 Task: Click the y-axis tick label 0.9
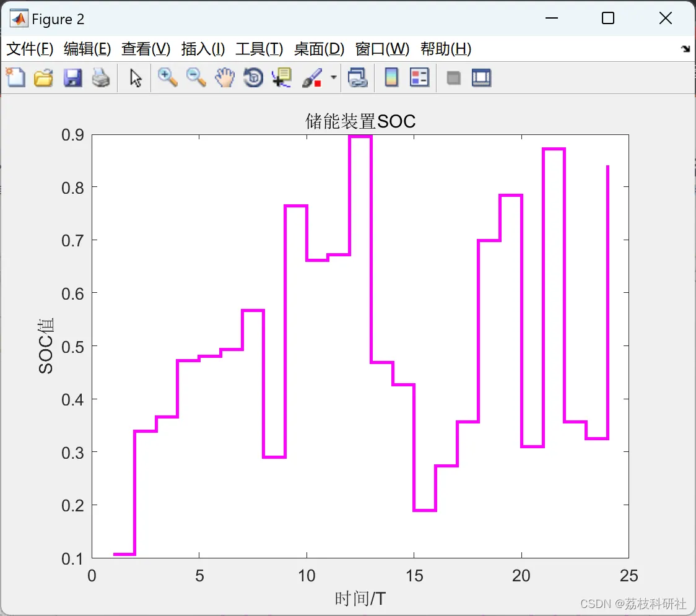click(73, 135)
